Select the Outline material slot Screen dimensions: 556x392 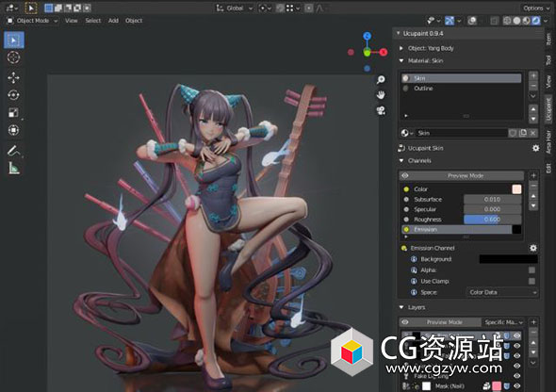point(462,89)
